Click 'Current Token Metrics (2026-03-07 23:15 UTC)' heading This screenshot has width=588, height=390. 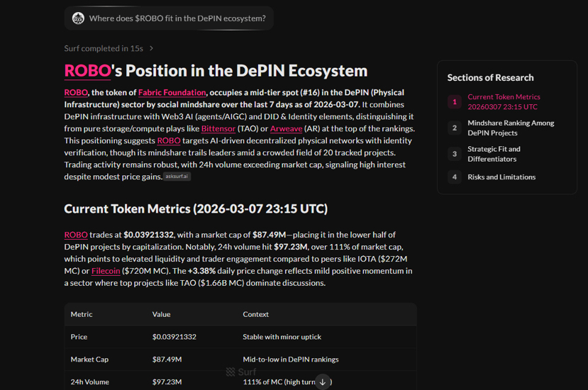pyautogui.click(x=196, y=208)
